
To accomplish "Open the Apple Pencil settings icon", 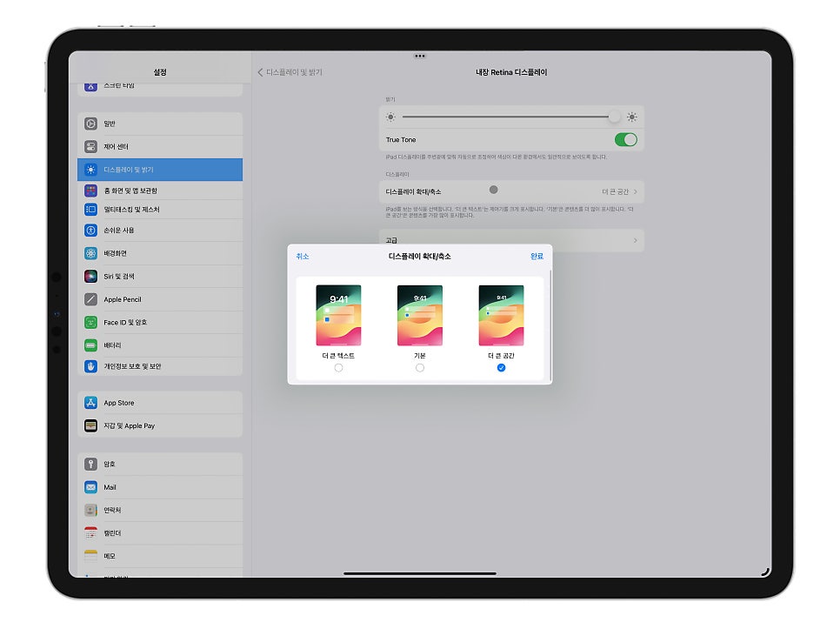I will [x=90, y=299].
